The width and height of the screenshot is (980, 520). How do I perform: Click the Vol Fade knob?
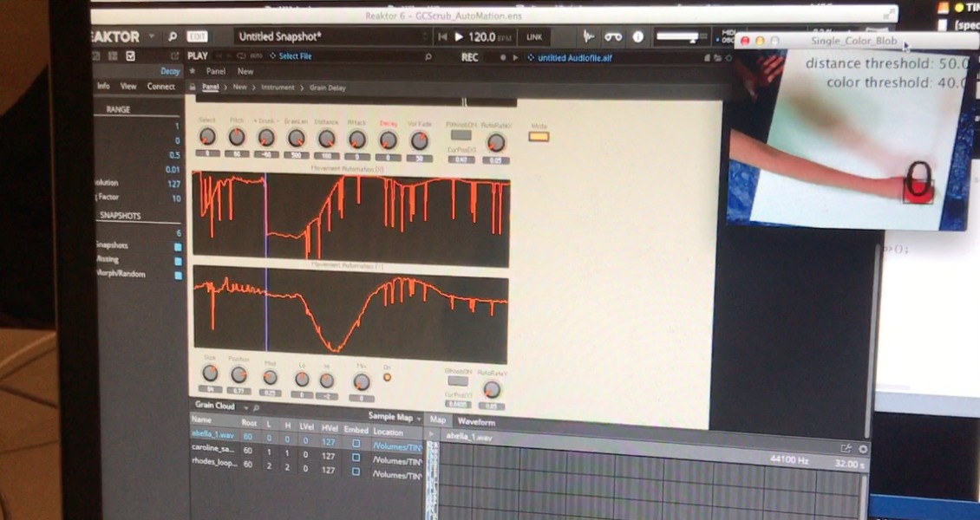tap(420, 140)
